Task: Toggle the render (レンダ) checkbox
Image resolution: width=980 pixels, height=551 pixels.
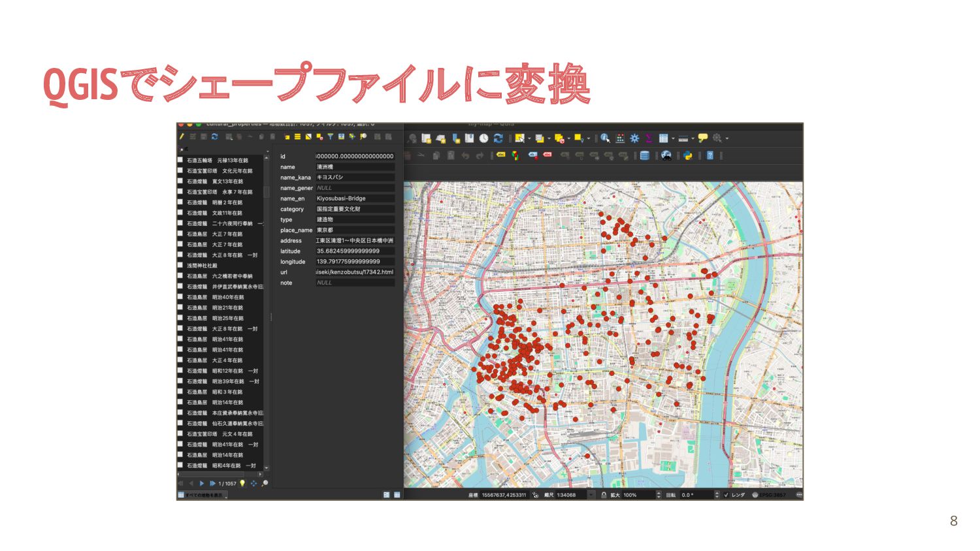Action: point(725,495)
